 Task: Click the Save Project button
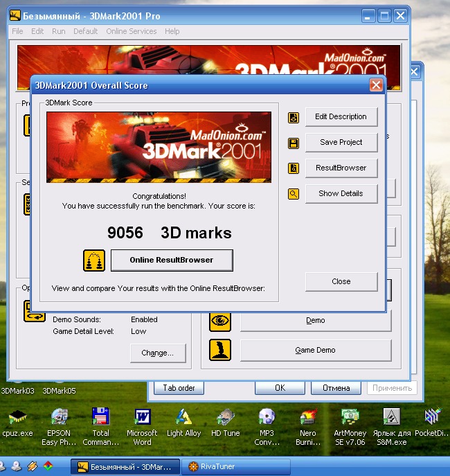(x=341, y=142)
